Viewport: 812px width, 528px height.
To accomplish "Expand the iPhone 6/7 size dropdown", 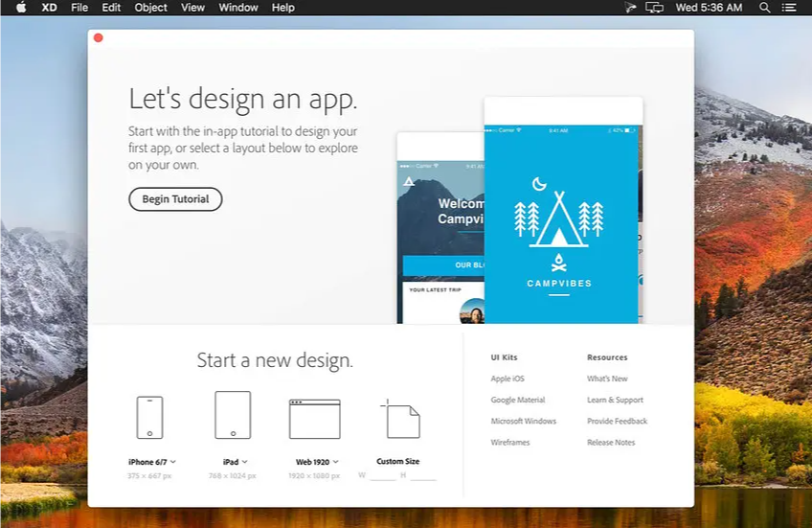I will pos(173,462).
